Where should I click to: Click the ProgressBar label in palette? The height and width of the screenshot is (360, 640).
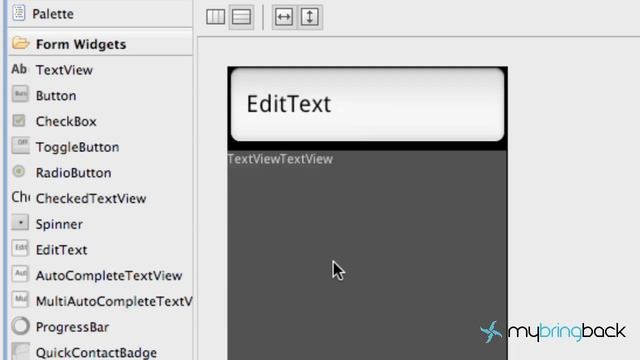[73, 327]
